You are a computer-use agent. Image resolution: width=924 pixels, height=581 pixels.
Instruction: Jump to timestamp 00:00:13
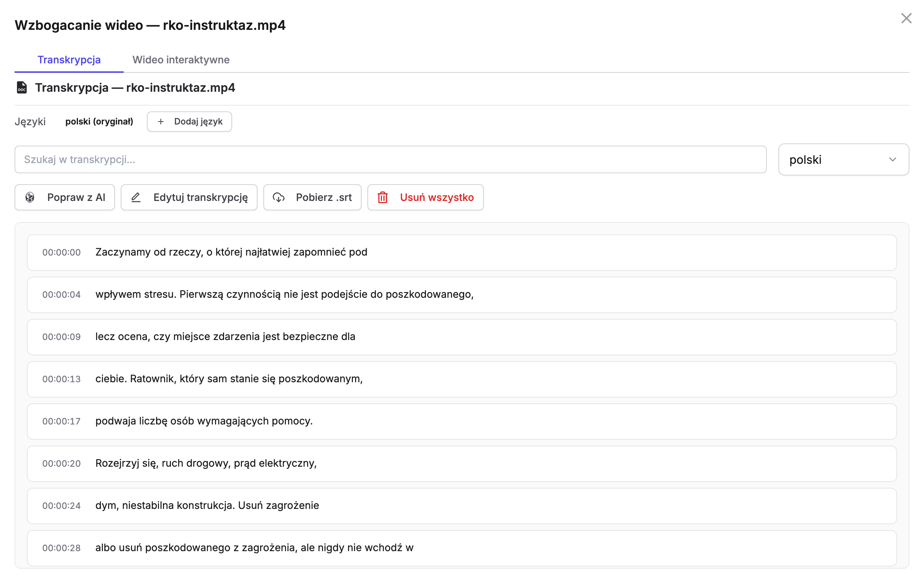click(61, 379)
